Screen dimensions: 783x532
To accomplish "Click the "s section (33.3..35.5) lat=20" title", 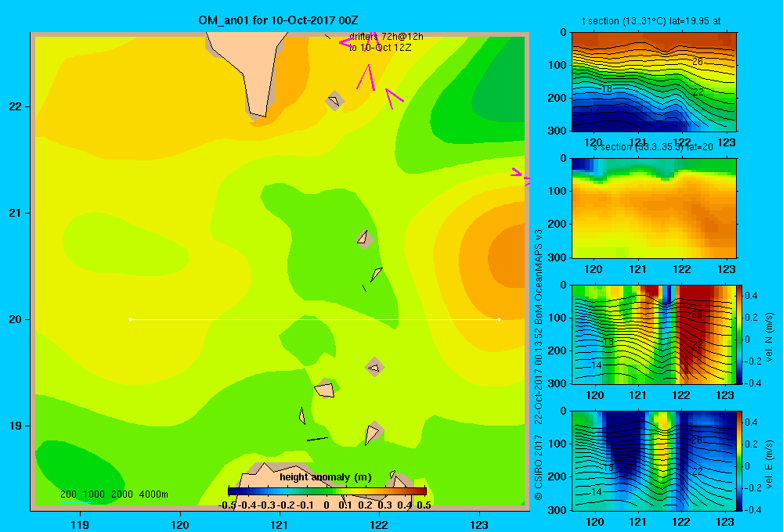I will point(652,147).
